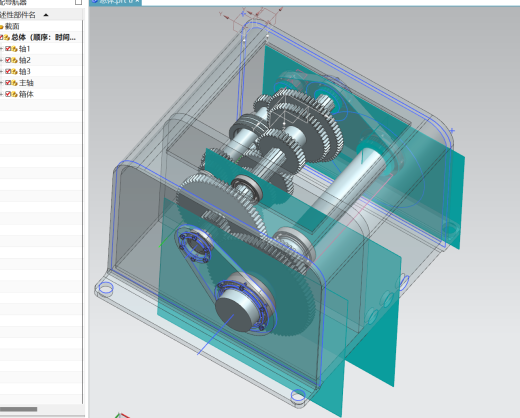Close the 总体.prt document tab
Screen dimensions: 520x418
coord(137,2)
